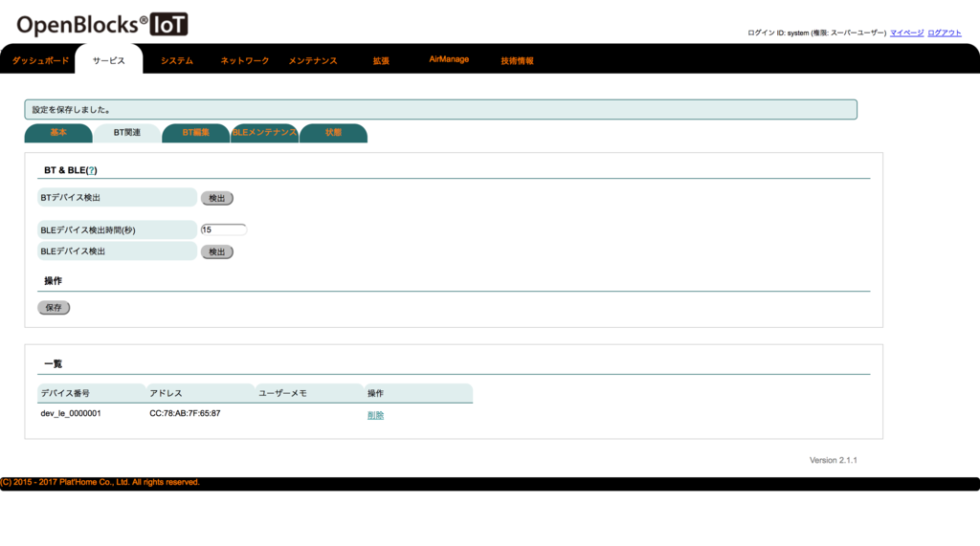
Task: Switch to the BT編集 sub-tab
Action: click(195, 133)
